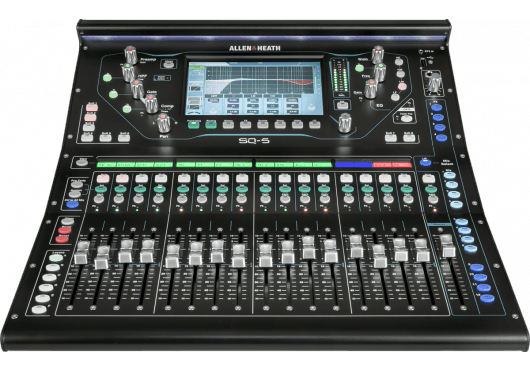Mute the first channel strip
Image resolution: width=530 pixels, height=371 pixels.
pyautogui.click(x=103, y=178)
